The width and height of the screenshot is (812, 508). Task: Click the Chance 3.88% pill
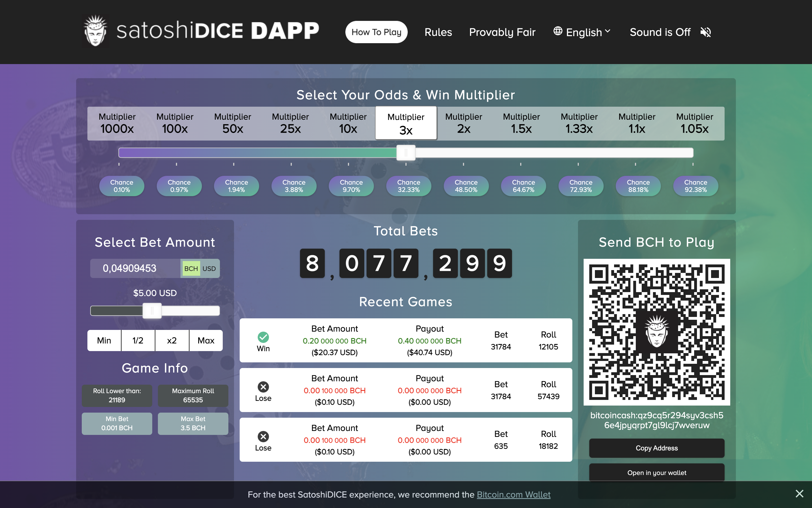(294, 186)
